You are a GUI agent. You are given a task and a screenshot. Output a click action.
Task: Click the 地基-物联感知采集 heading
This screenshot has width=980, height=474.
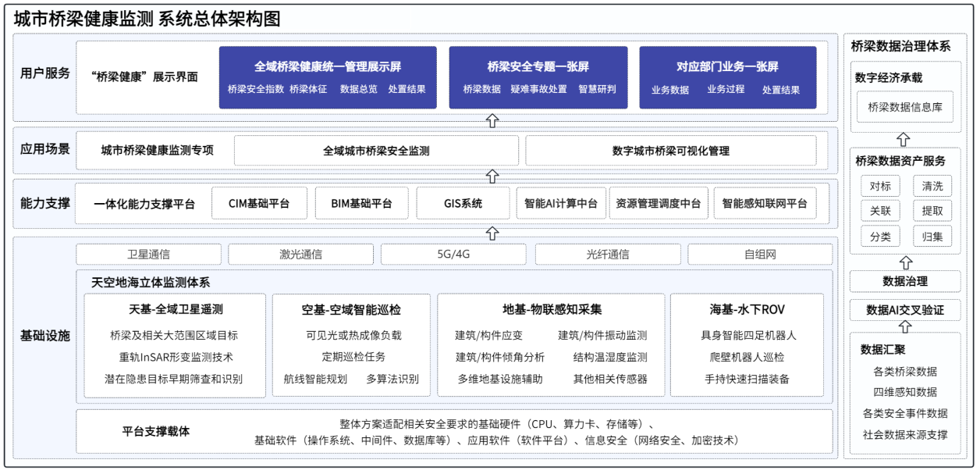pyautogui.click(x=552, y=309)
